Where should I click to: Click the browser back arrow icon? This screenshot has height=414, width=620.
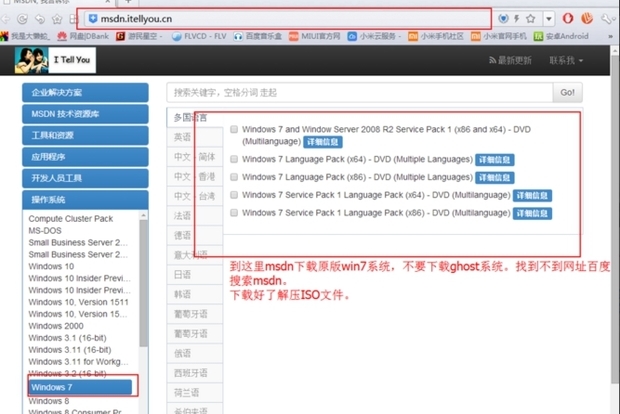(6, 19)
